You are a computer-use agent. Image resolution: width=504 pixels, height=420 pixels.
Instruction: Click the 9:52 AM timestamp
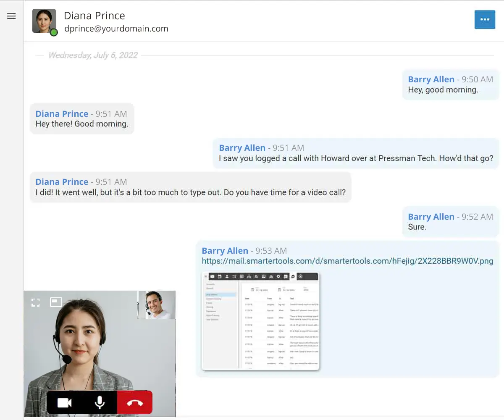[x=478, y=217]
